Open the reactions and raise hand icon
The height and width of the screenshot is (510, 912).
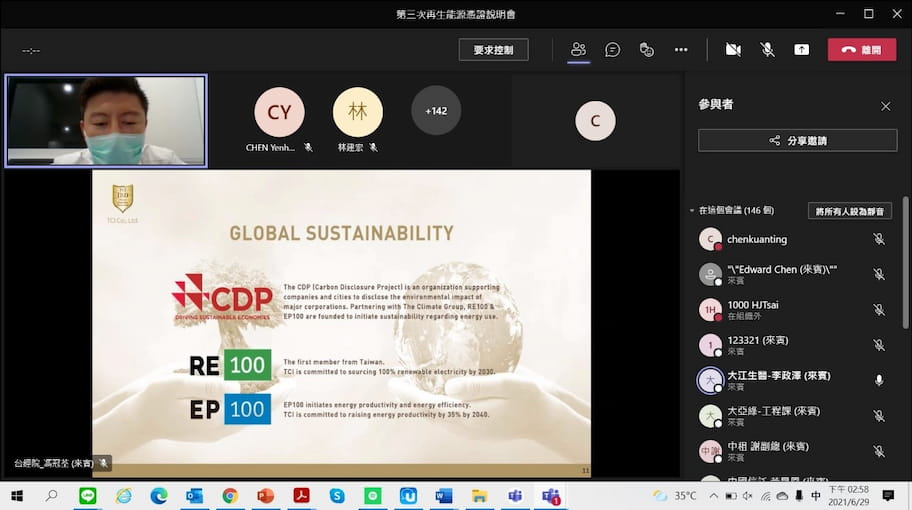coord(647,50)
